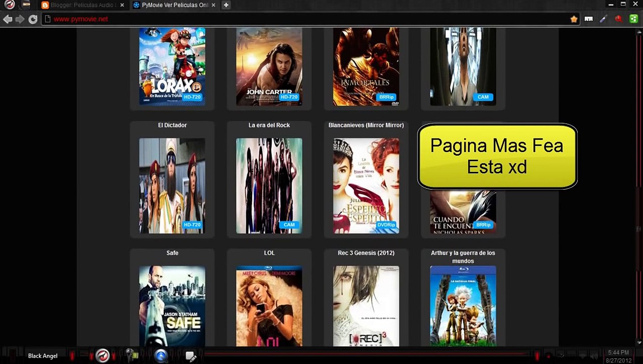Click the red extension icon in toolbar
The height and width of the screenshot is (364, 643).
pos(618,19)
